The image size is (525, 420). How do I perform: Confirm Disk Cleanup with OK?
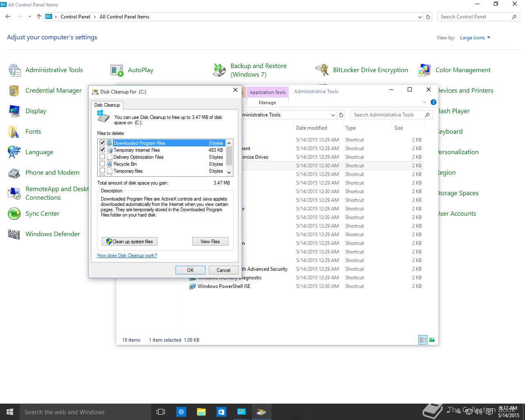coord(190,270)
